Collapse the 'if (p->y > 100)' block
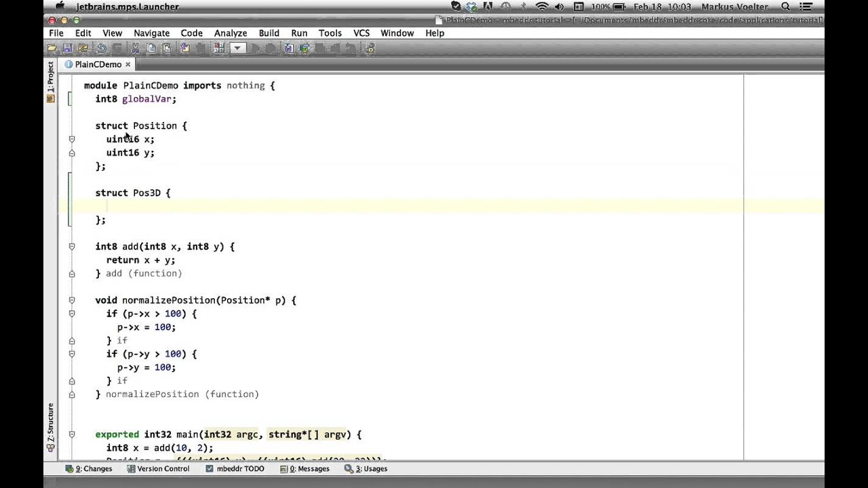Viewport: 868px width, 488px height. (x=72, y=354)
